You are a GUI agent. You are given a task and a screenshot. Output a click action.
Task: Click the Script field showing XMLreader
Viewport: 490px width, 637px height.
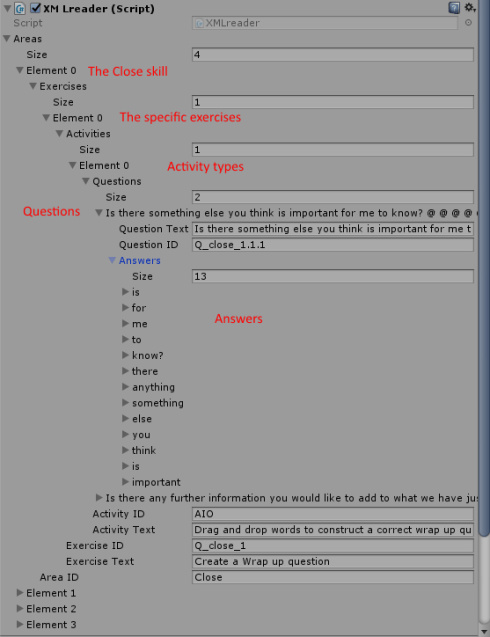[x=325, y=23]
